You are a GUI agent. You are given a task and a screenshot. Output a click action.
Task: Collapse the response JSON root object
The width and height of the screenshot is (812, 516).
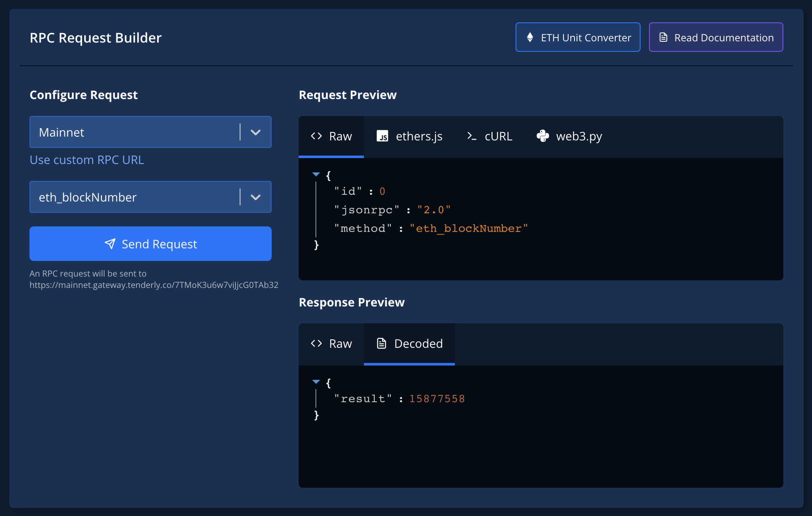coord(316,382)
